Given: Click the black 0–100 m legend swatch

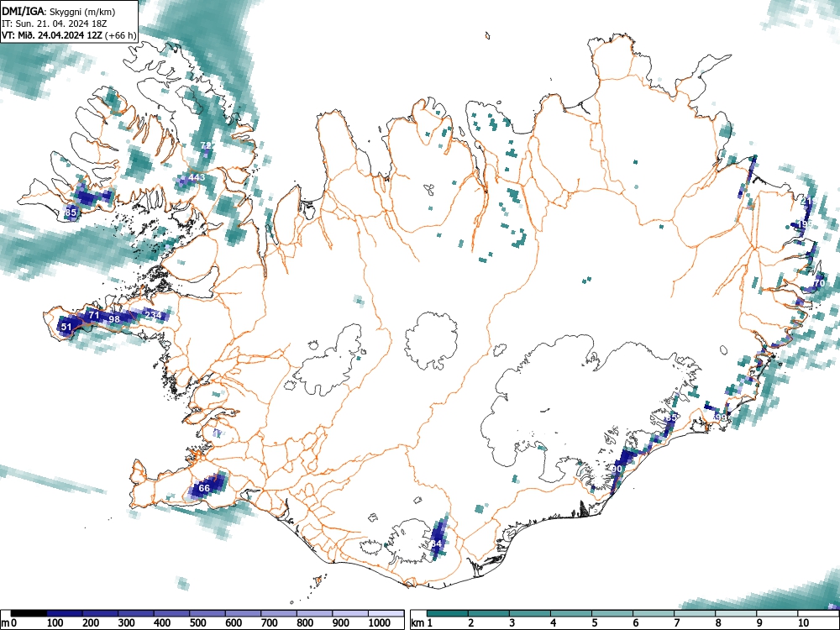Looking at the screenshot, I should coord(29,613).
